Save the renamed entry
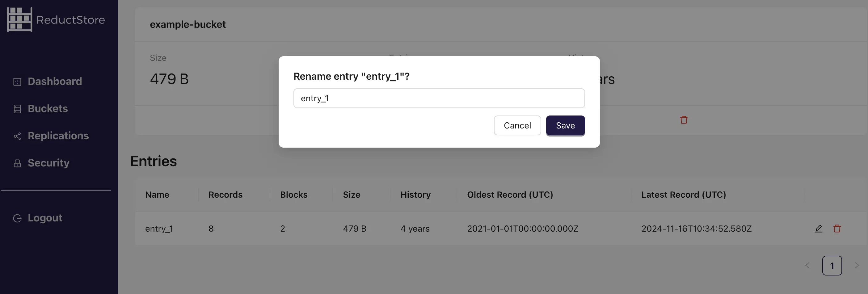Viewport: 868px width, 294px height. click(565, 125)
